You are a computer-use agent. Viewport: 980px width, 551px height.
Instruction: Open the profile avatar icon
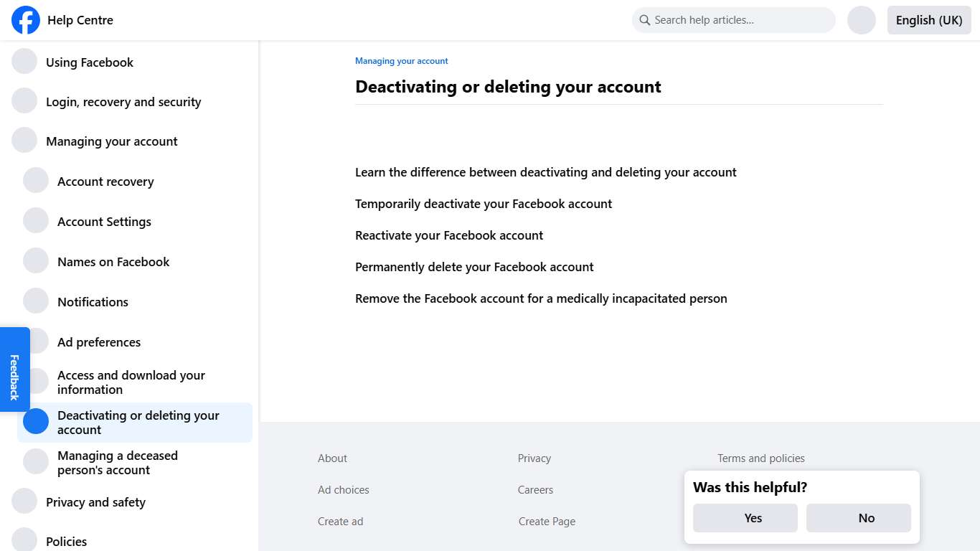(x=861, y=20)
